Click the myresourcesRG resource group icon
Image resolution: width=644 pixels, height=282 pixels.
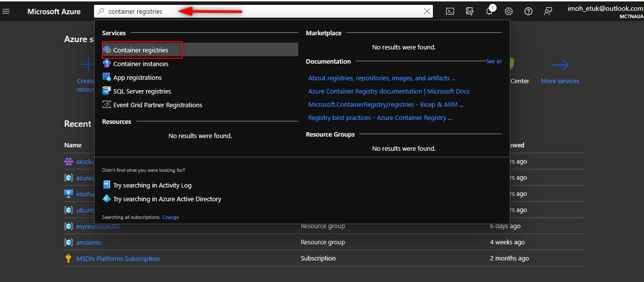pos(69,226)
